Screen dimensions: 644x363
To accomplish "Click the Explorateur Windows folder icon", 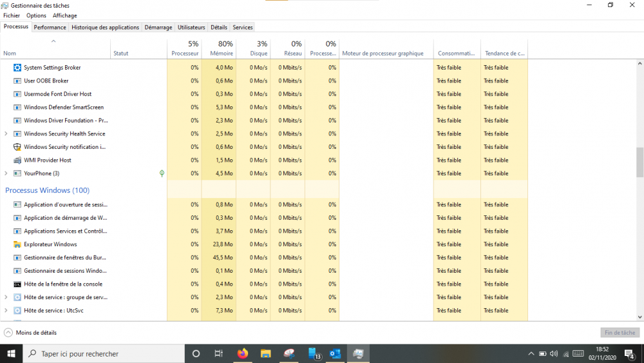I will pos(17,244).
